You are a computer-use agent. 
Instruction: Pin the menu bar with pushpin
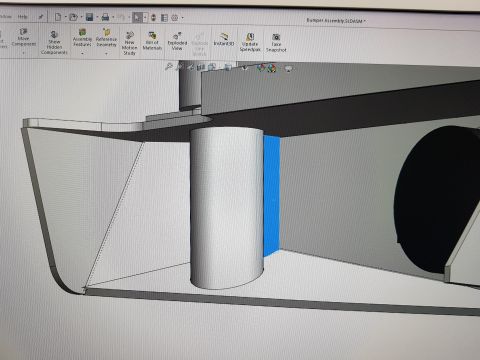(x=41, y=17)
